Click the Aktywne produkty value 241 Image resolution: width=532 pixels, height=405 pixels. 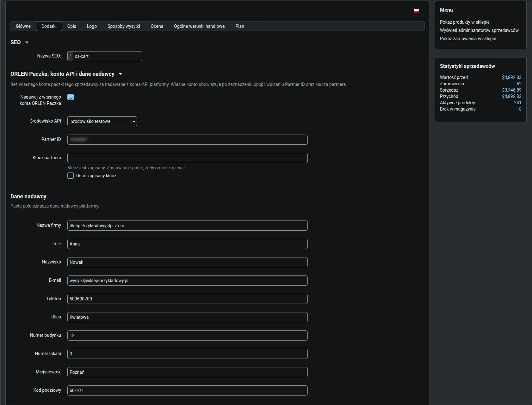tap(518, 103)
